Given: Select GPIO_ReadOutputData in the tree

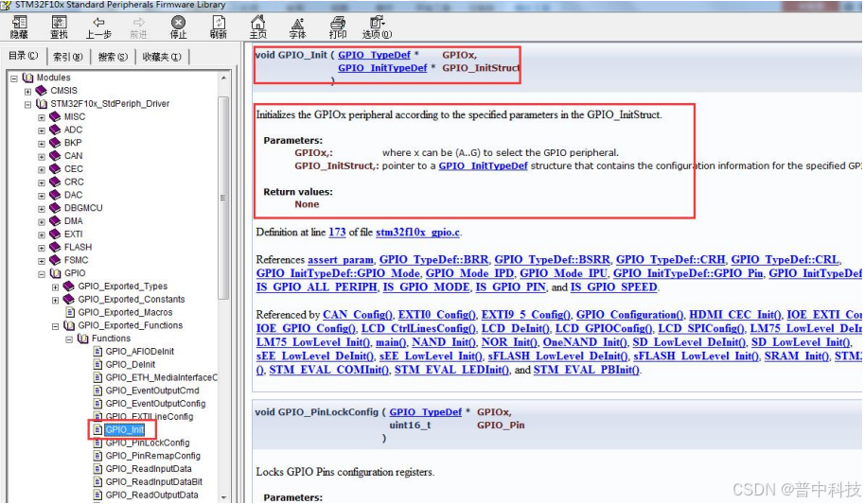Looking at the screenshot, I should click(151, 495).
